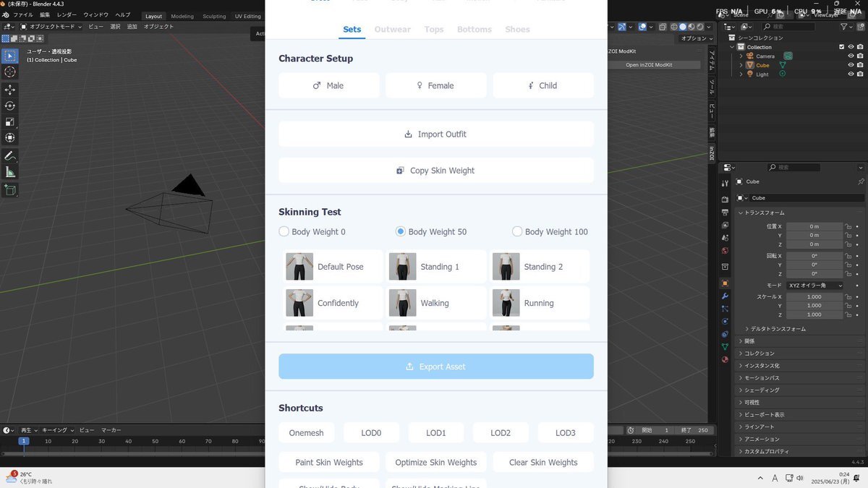Open the Physics properties tab icon
This screenshot has width=868, height=488.
click(725, 321)
